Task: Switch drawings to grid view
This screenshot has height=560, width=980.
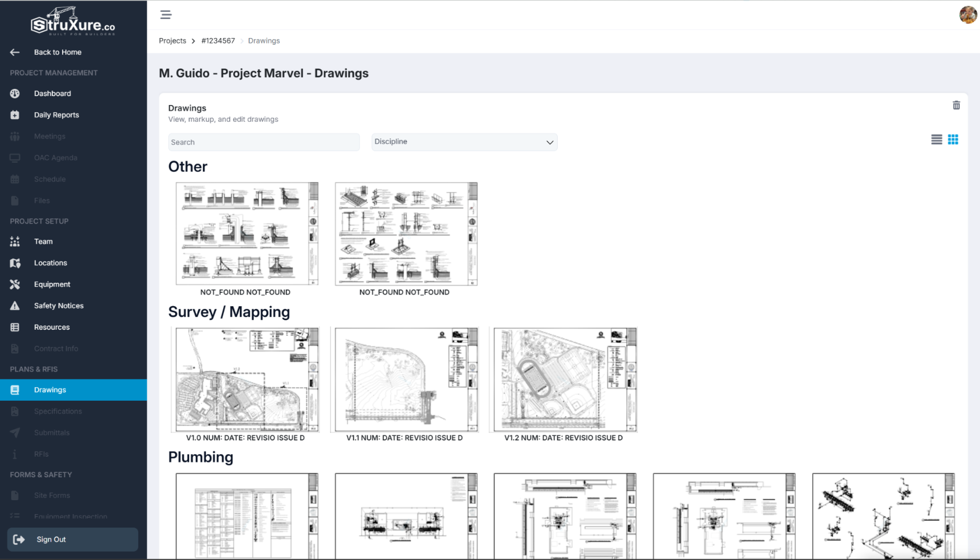Action: [x=953, y=140]
